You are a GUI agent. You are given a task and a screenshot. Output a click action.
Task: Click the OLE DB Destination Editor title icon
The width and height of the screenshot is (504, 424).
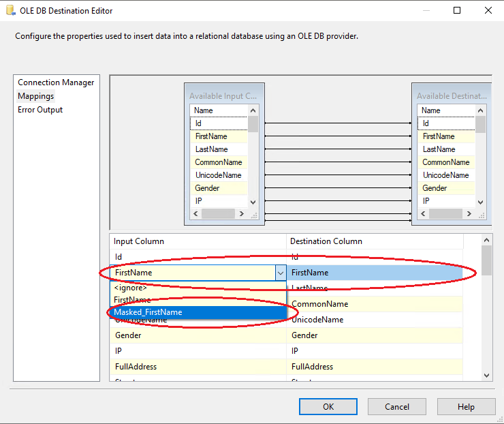[10, 10]
